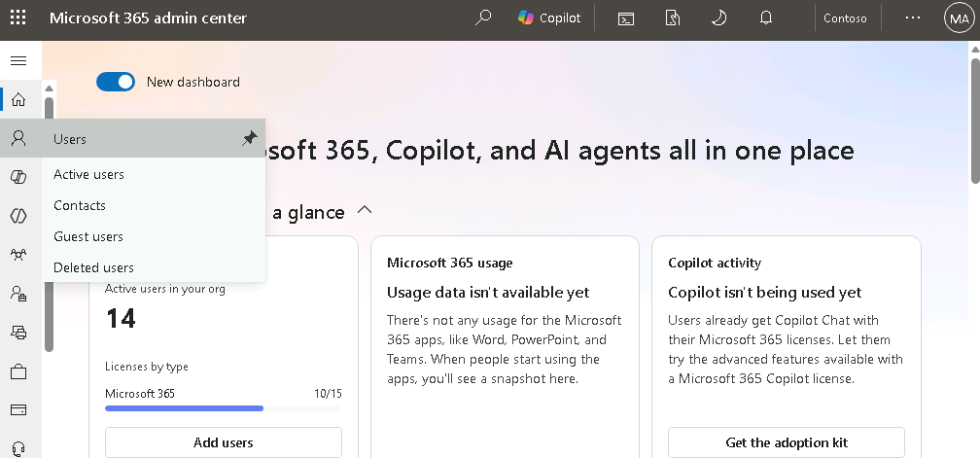The height and width of the screenshot is (458, 980).
Task: Click the 'Licenses by type' label
Action: pyautogui.click(x=146, y=367)
